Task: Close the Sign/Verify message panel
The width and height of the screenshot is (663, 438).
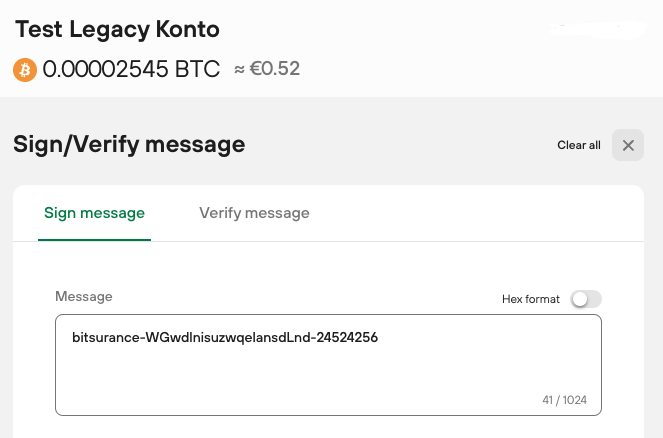Action: tap(628, 145)
